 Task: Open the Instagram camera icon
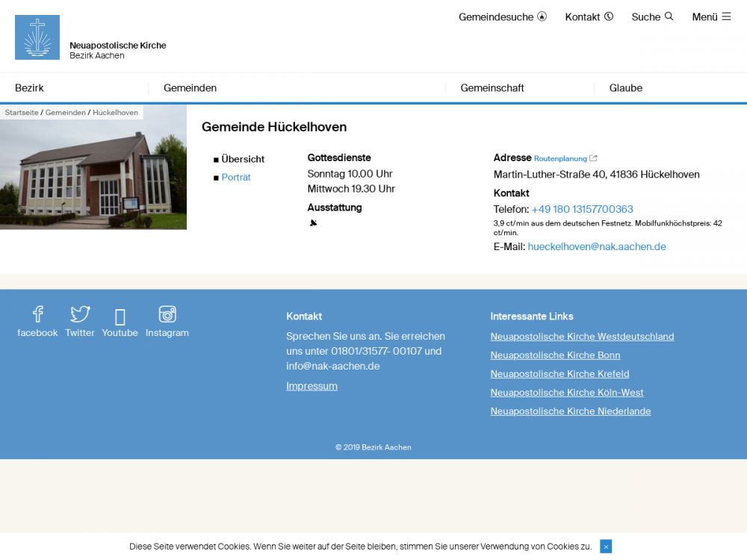pyautogui.click(x=167, y=314)
